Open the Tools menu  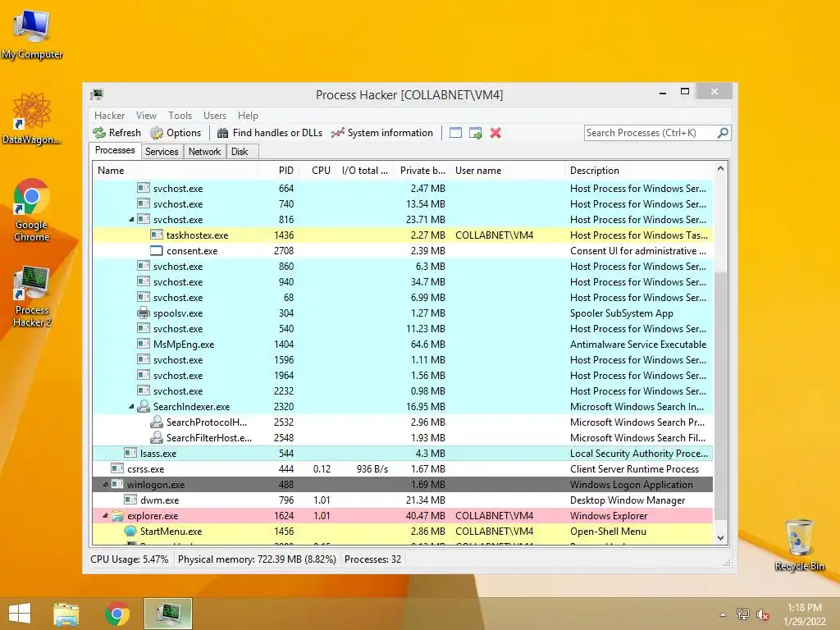tap(180, 116)
